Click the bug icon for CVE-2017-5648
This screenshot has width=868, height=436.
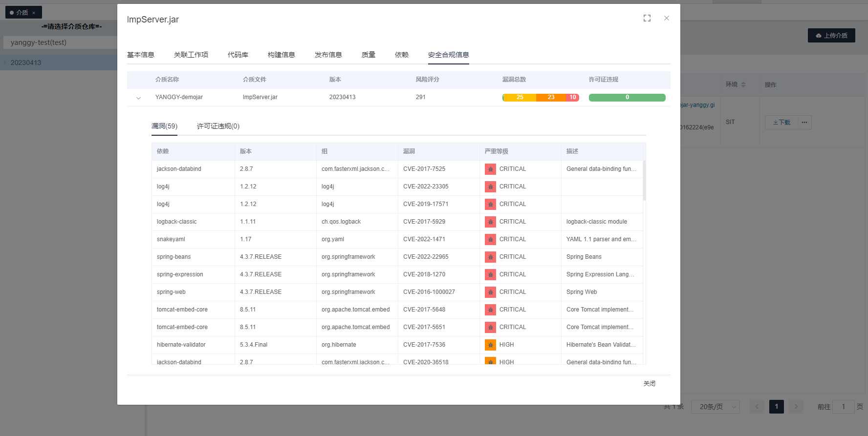490,310
